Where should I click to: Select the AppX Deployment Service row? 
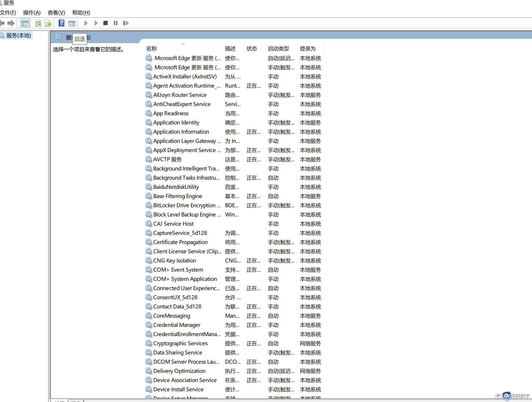[234, 150]
